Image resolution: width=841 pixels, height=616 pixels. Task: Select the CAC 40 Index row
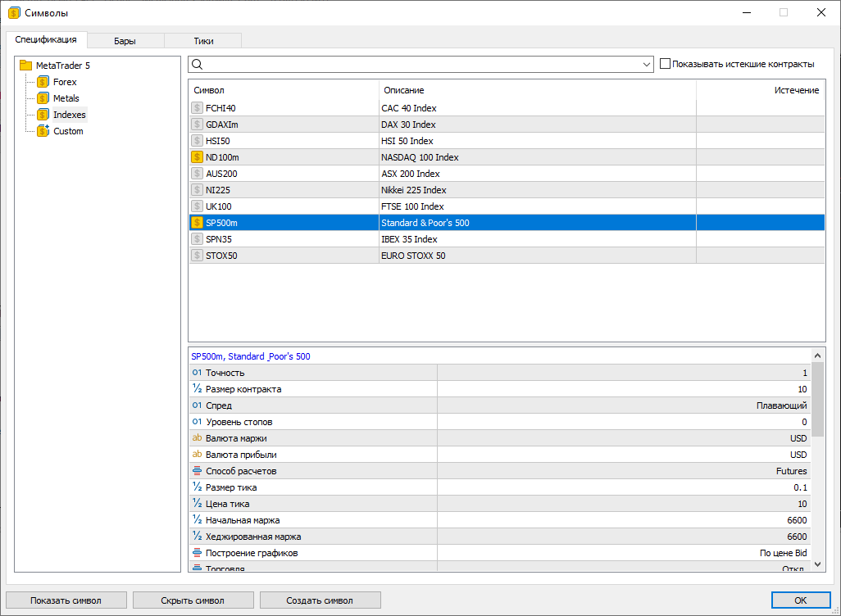(507, 108)
